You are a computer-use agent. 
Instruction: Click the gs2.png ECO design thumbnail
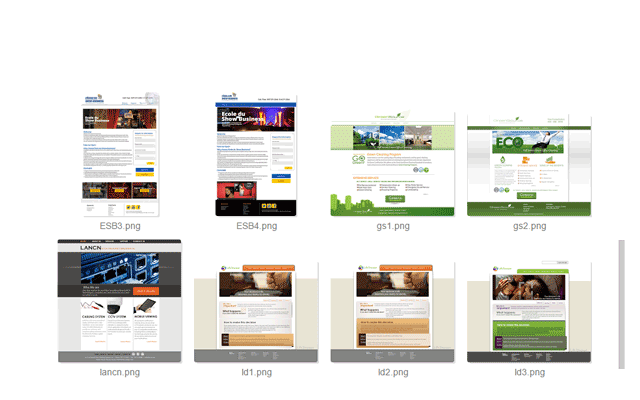[528, 165]
